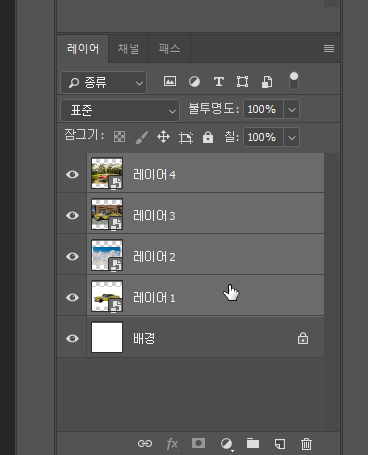Hide 레이어 4 with eye icon
The image size is (368, 455).
pyautogui.click(x=72, y=174)
